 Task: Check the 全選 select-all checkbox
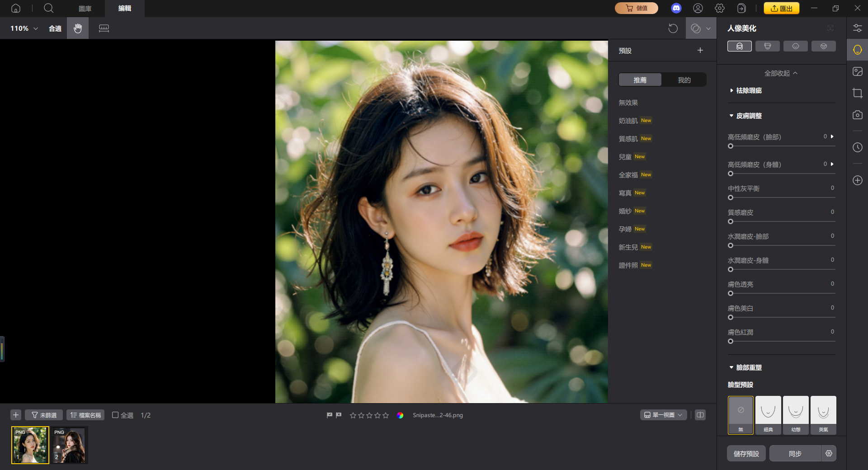coord(115,415)
